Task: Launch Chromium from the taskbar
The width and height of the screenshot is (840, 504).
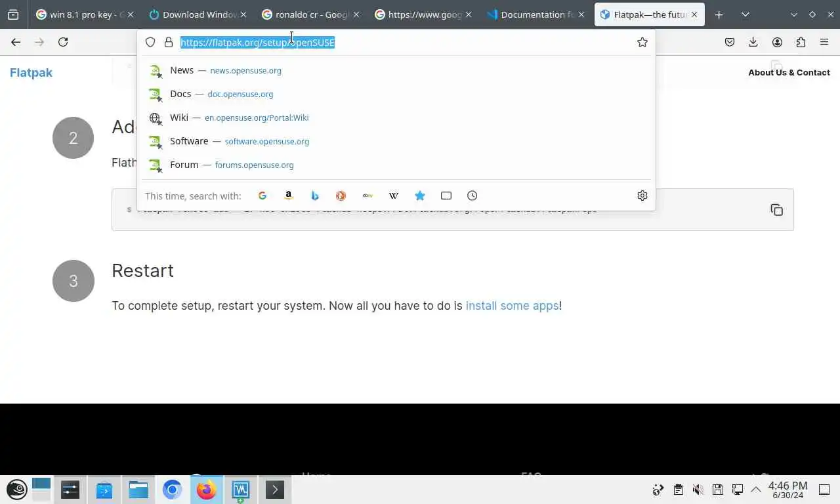Action: tap(173, 490)
